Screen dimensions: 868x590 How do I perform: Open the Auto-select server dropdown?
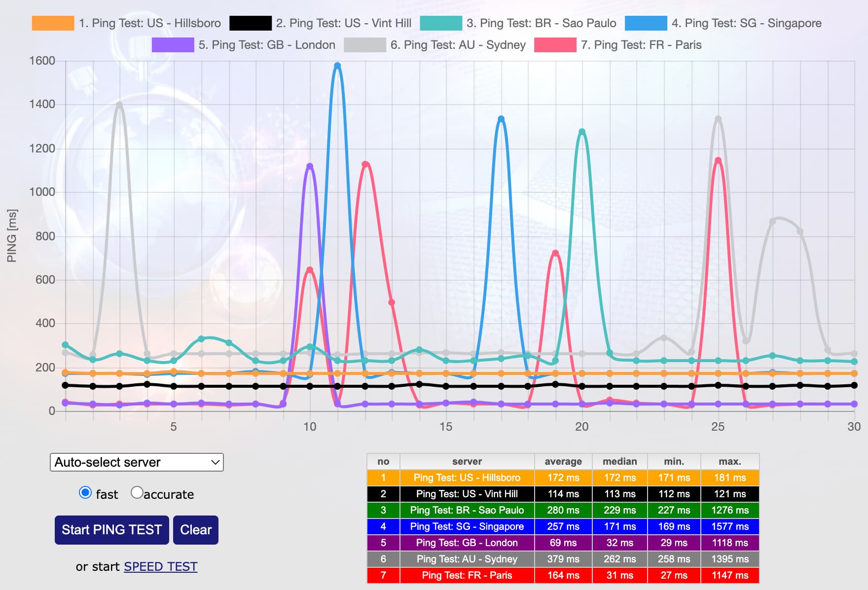tap(136, 462)
